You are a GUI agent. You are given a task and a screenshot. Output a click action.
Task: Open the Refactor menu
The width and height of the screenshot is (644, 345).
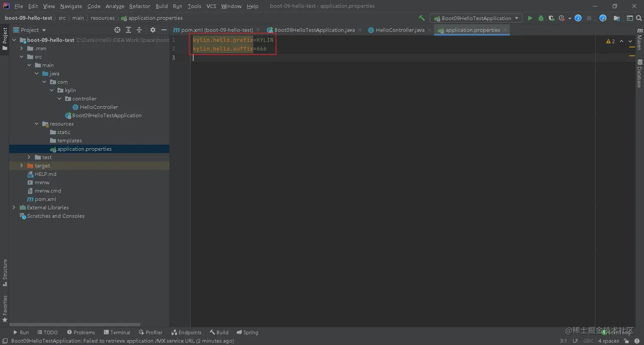140,6
